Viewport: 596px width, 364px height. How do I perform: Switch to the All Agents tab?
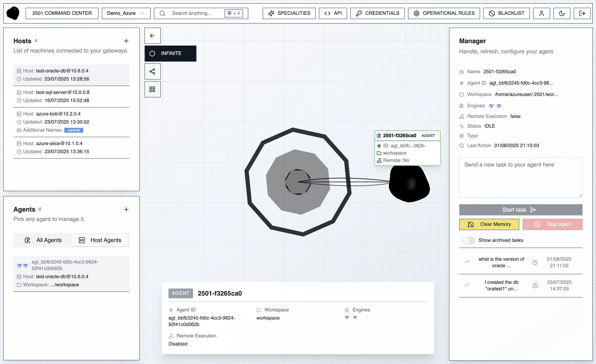coord(43,240)
